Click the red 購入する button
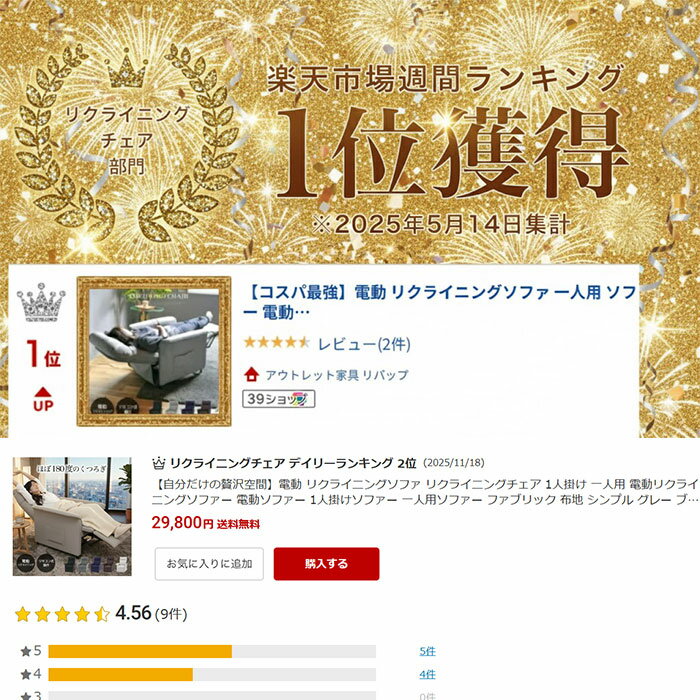The width and height of the screenshot is (700, 700). click(326, 564)
